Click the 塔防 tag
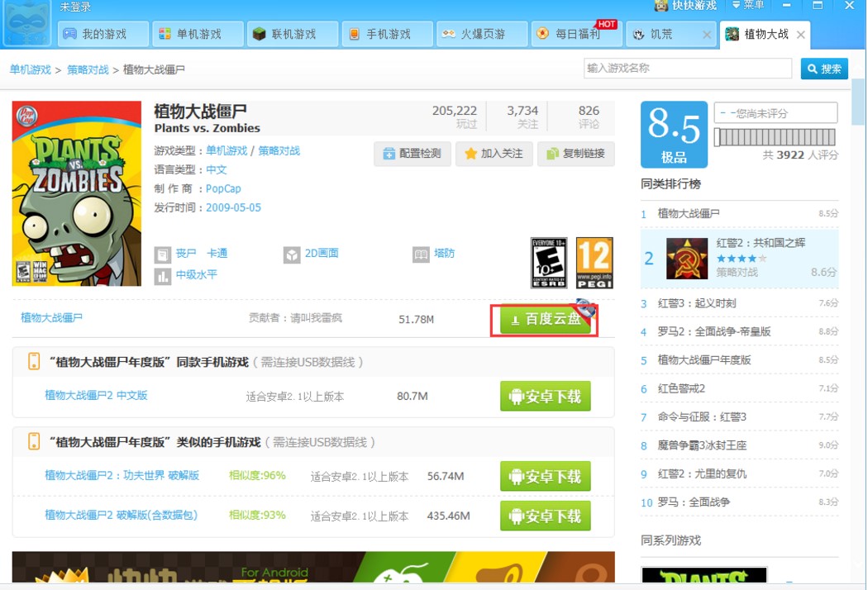Viewport: 868px width, 590px height. (445, 254)
